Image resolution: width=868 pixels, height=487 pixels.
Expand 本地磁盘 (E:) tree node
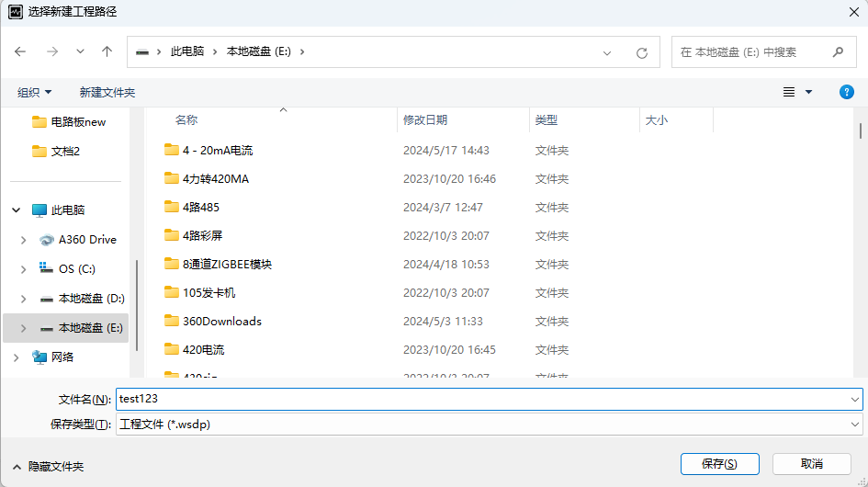[23, 328]
